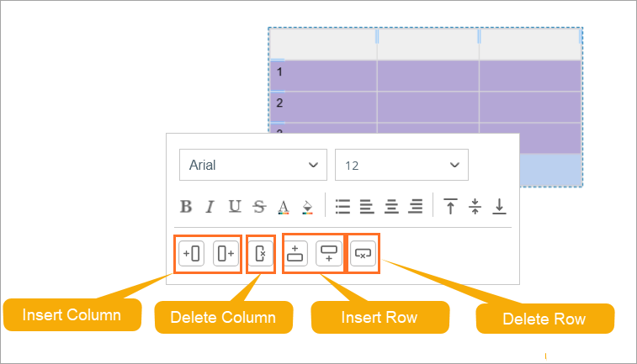Screen dimensions: 637x364
Task: Open the Arial font family dropdown
Action: [252, 165]
